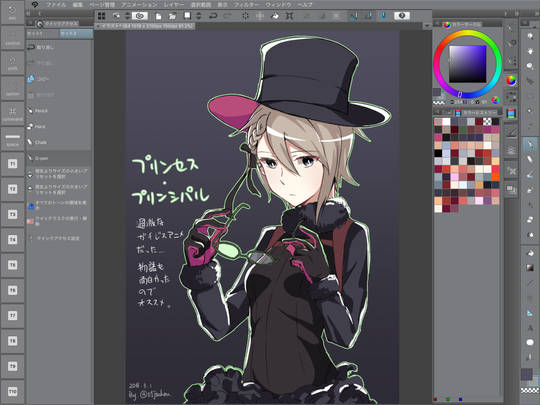
Task: Tap the T5 key on the edge keyboard
Action: [12, 265]
